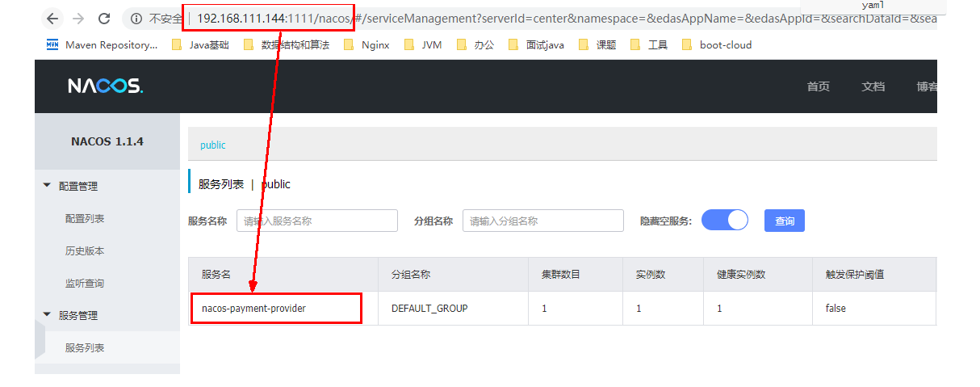Open the Java基础 bookmark folder
This screenshot has height=387, width=980.
200,45
